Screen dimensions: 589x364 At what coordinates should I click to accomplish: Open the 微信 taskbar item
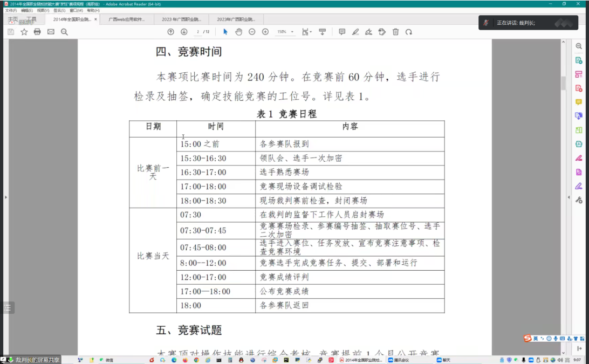(x=106, y=360)
